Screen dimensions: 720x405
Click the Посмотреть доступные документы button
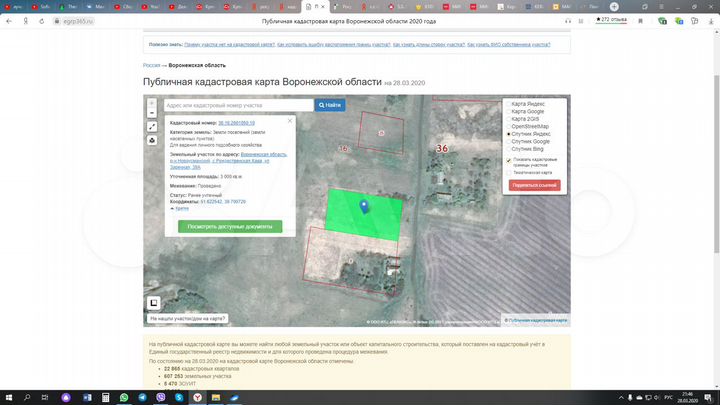tap(230, 227)
